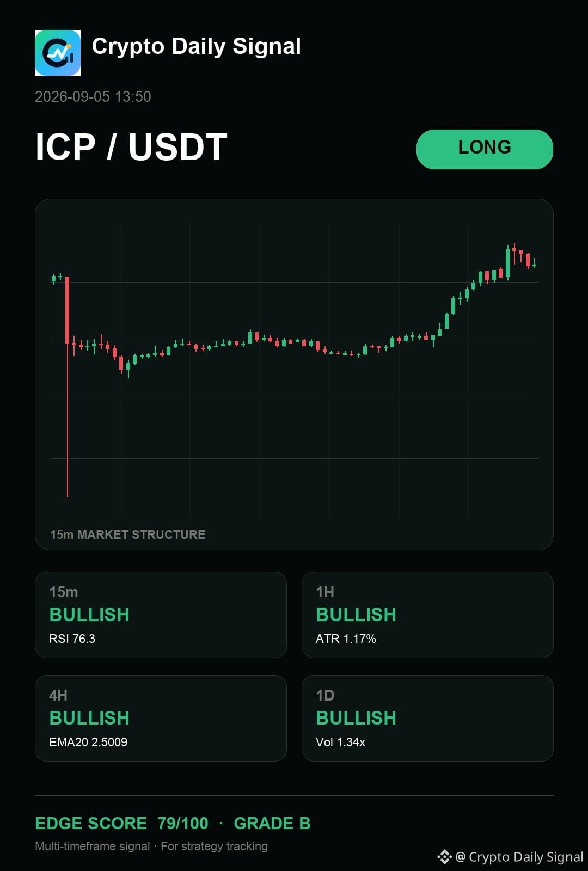The width and height of the screenshot is (588, 871).
Task: Click the tallest green candle near the peak
Action: pyautogui.click(x=507, y=263)
